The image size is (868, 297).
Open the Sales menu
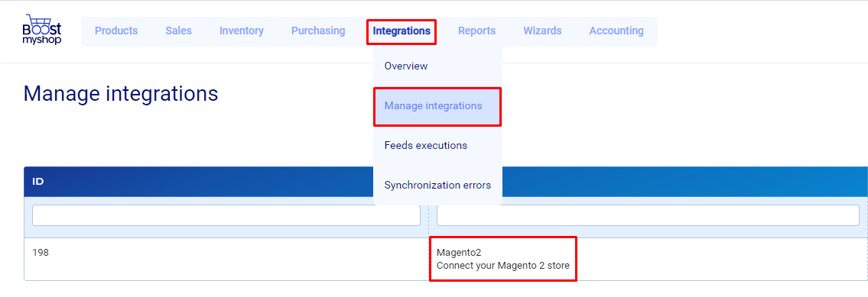[178, 31]
